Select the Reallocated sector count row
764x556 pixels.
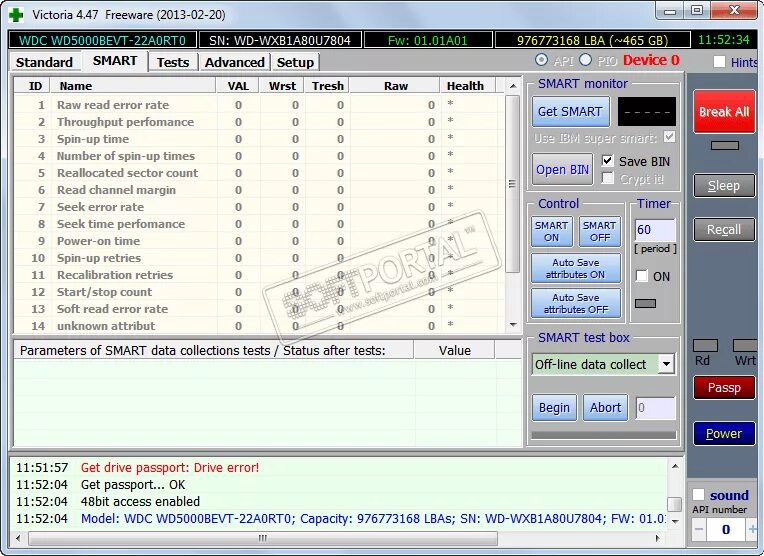[x=259, y=173]
